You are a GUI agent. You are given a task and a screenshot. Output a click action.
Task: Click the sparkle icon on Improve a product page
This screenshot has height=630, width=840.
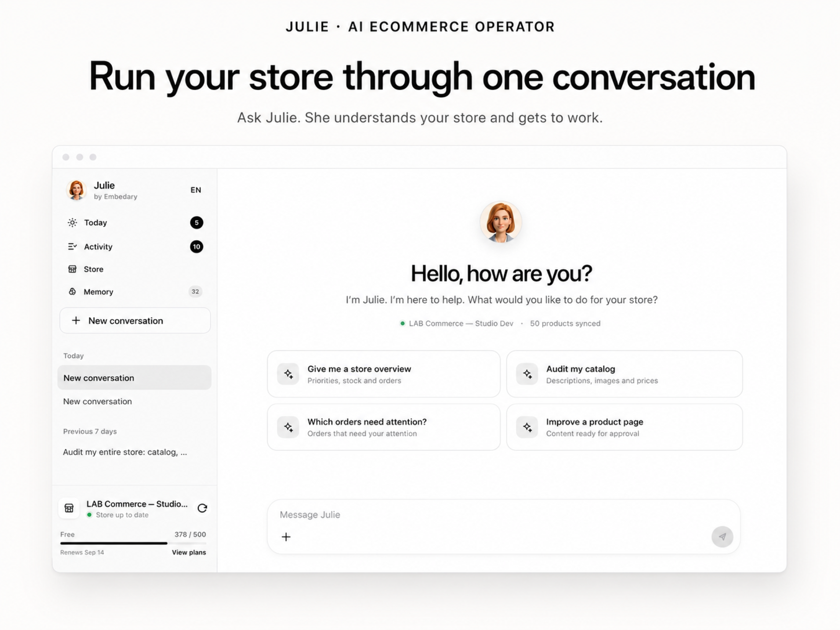527,427
